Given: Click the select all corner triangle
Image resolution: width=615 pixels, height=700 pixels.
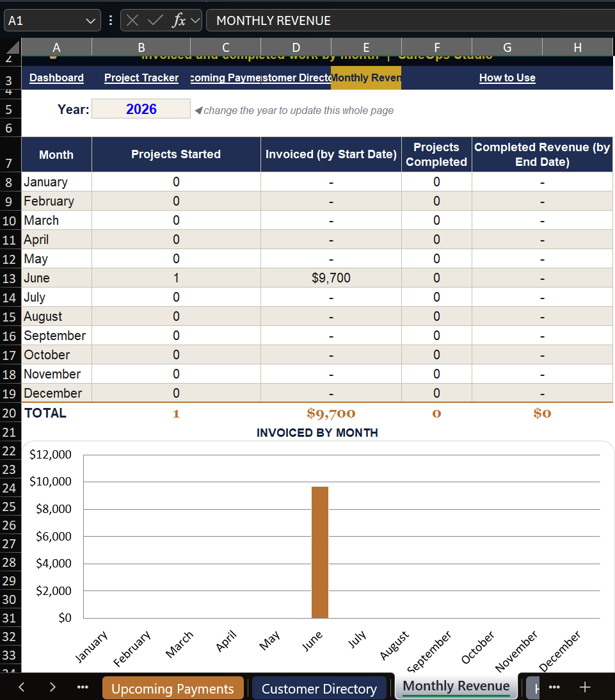Looking at the screenshot, I should (12, 47).
